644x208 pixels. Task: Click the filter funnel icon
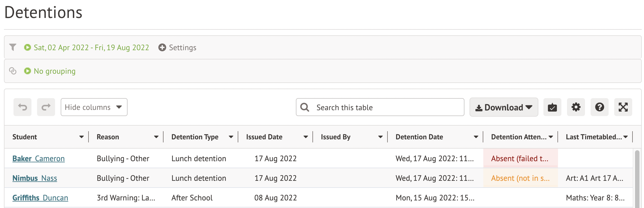click(x=13, y=47)
